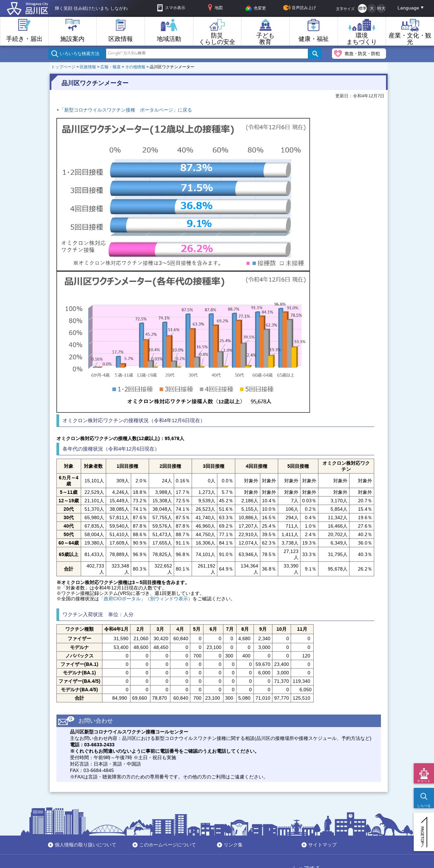Click the 402,733人 total target count cell
Viewport: 434px width, 868px height.
[x=94, y=569]
